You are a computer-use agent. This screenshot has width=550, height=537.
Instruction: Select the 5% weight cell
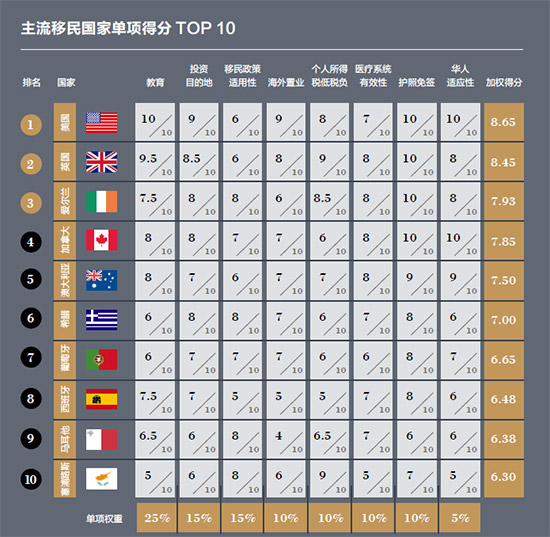point(460,518)
